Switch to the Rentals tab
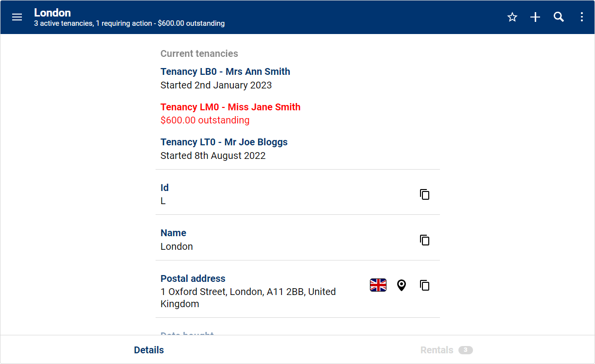Screen dimensions: 595x364 click(437, 350)
